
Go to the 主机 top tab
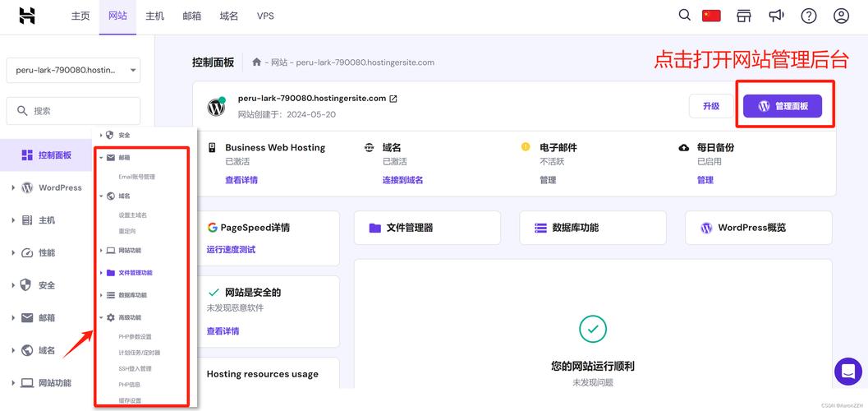click(155, 16)
